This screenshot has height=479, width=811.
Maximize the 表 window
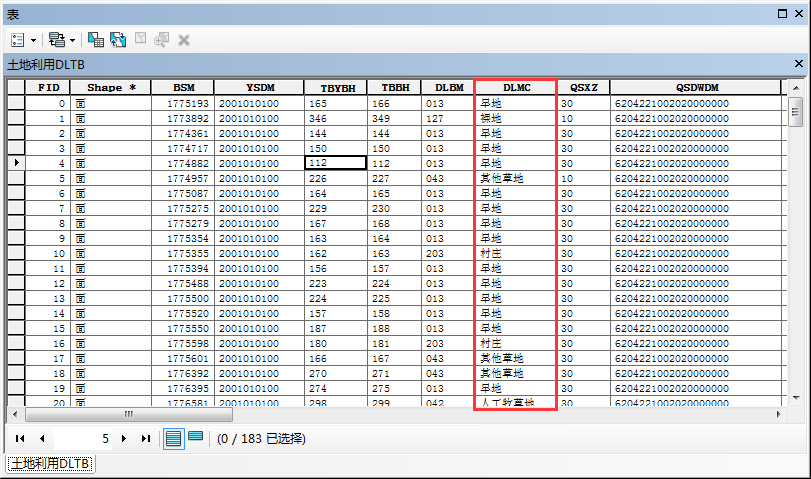(x=782, y=13)
